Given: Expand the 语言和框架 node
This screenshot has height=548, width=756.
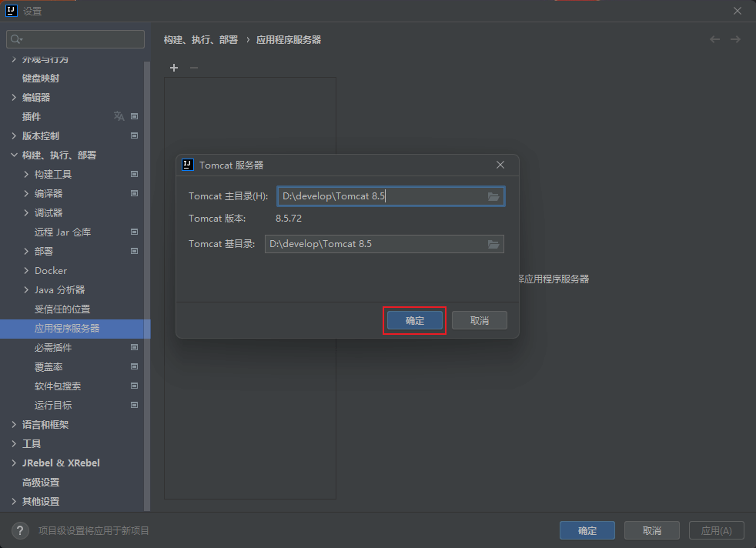Looking at the screenshot, I should (x=14, y=424).
